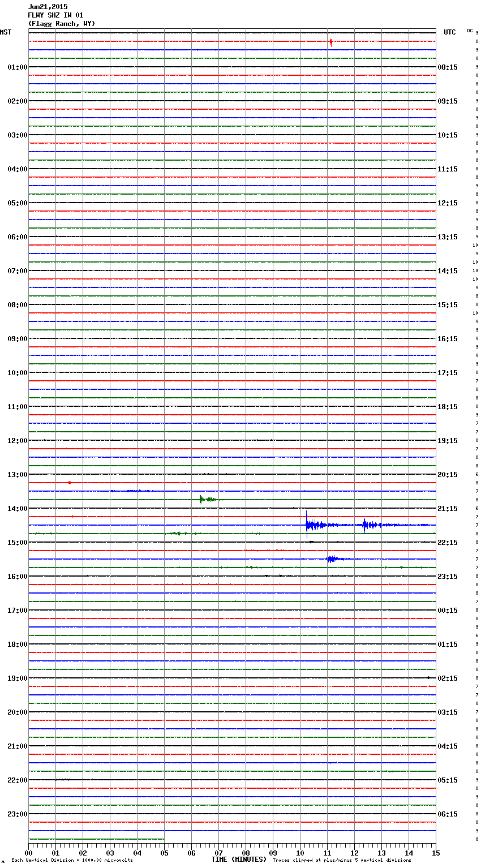This screenshot has width=481, height=868.
Task: Click minute tick label 00 on the bottom axis
Action: pyautogui.click(x=28, y=853)
